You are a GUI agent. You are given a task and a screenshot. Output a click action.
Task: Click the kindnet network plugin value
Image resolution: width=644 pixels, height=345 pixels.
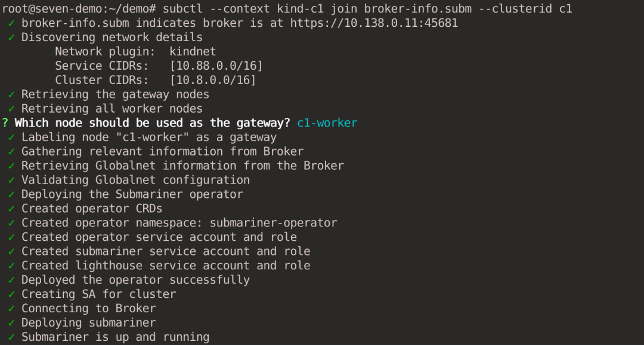[x=193, y=51]
